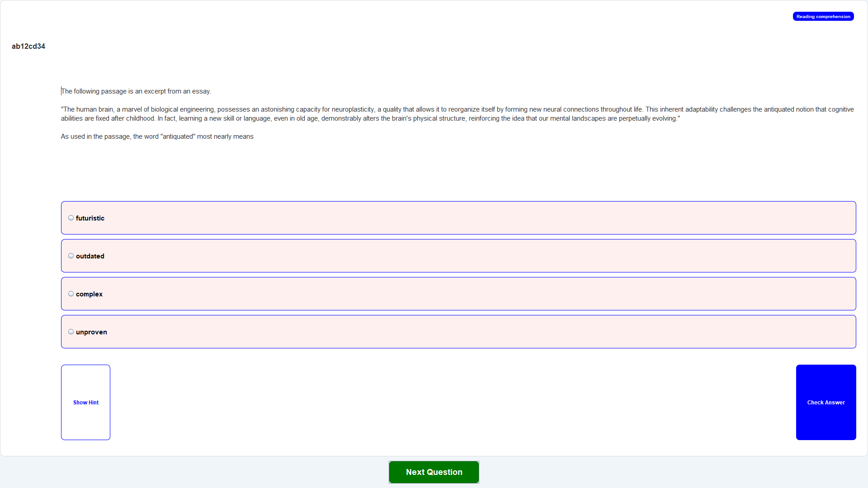Click the Show Hint button
The width and height of the screenshot is (868, 488).
coord(85,402)
